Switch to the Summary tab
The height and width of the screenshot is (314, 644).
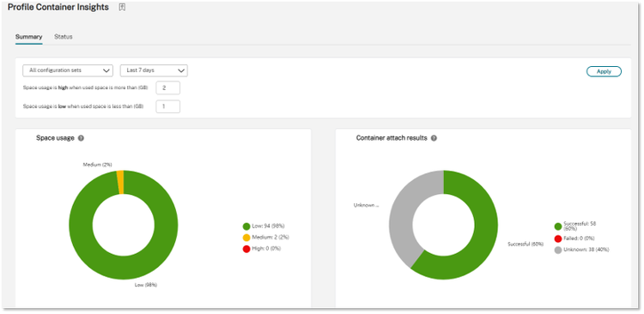(28, 37)
